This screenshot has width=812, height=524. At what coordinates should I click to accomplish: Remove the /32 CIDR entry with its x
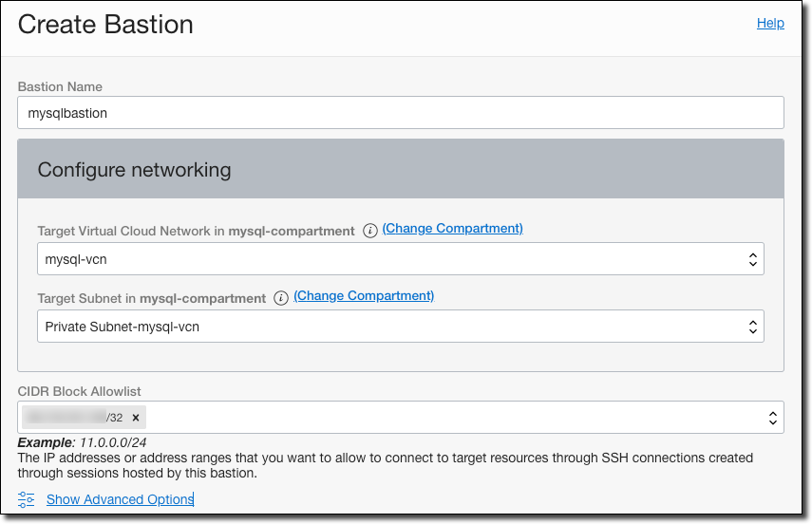pos(136,418)
